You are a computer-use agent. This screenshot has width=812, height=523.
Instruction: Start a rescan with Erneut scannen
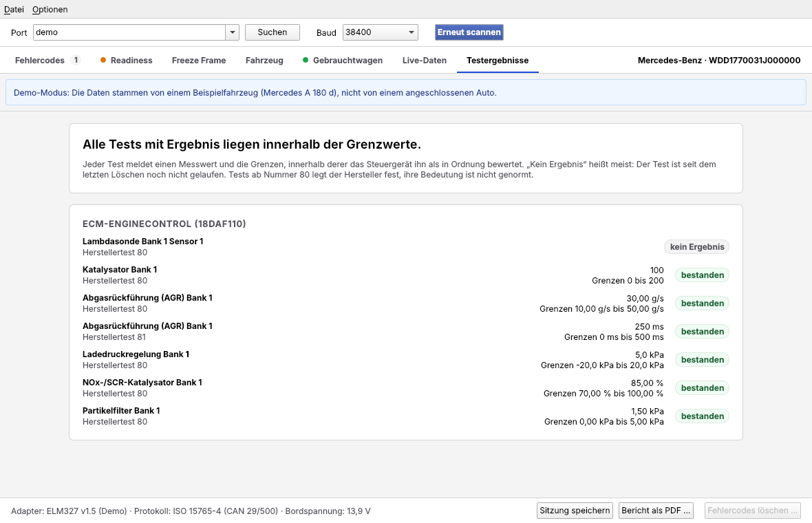click(469, 32)
